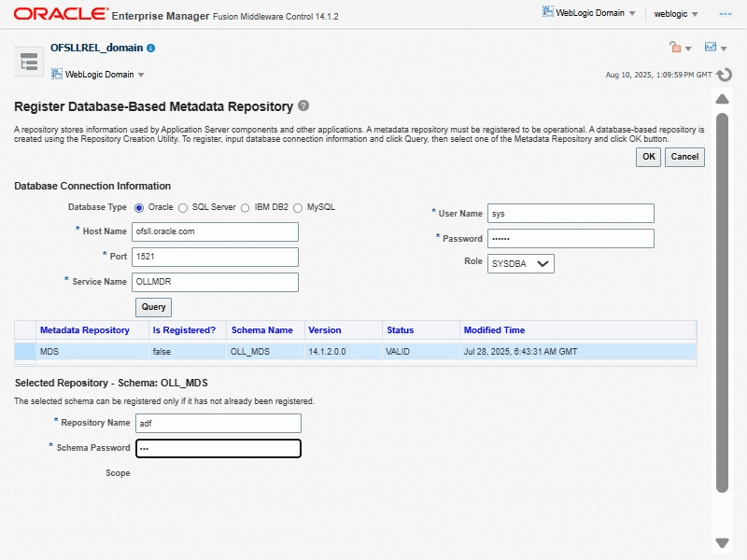Open the three-dot overflow menu icon
Image resolution: width=747 pixels, height=560 pixels.
pyautogui.click(x=726, y=14)
